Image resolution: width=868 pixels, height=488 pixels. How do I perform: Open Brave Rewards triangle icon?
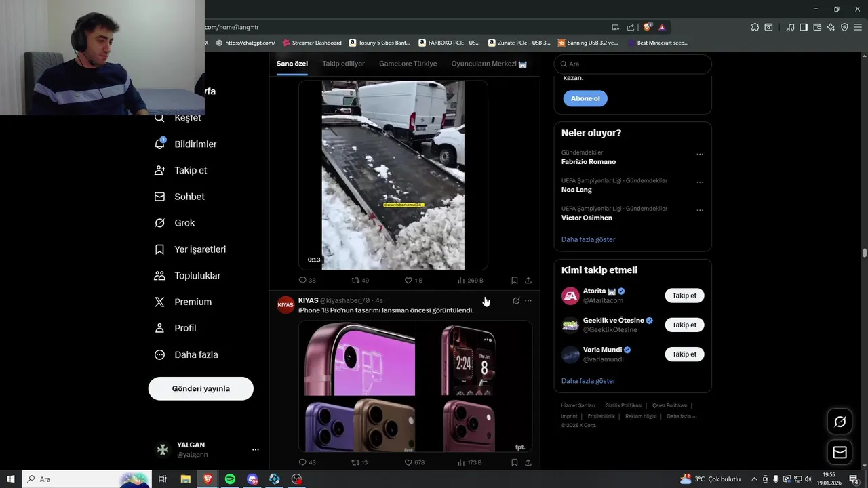click(662, 27)
